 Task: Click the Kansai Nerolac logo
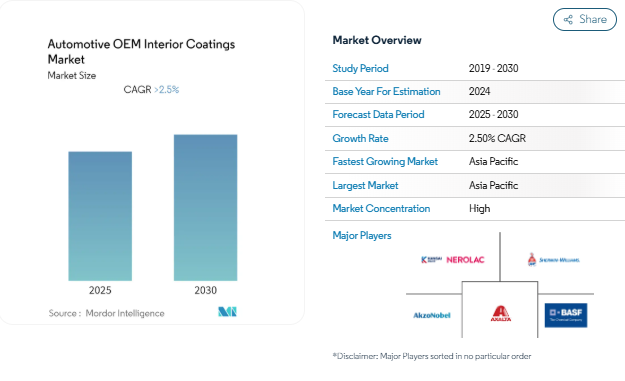coord(452,260)
